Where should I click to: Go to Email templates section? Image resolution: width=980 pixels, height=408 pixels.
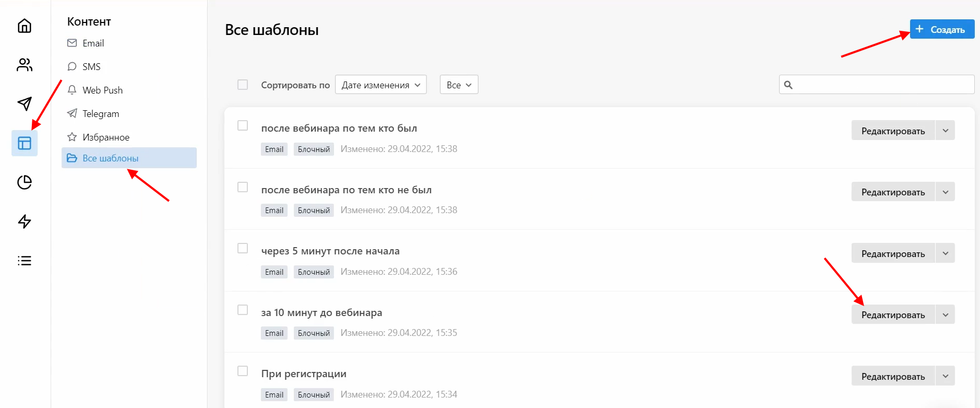point(93,43)
